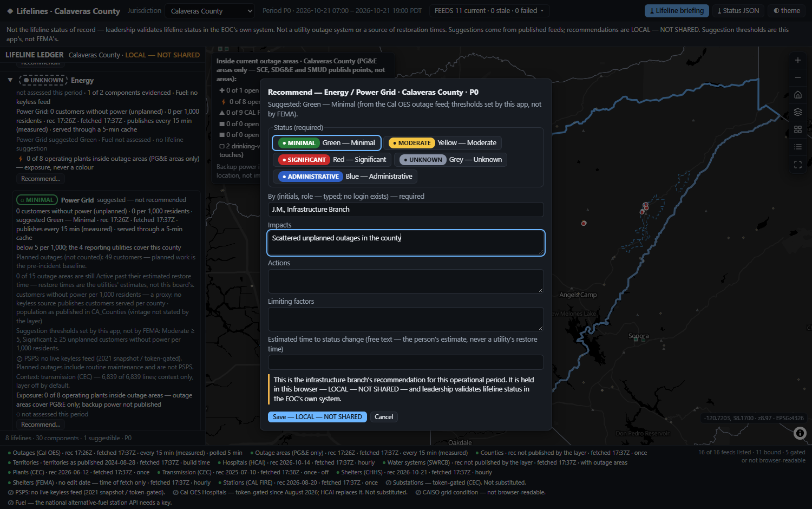Image resolution: width=812 pixels, height=509 pixels.
Task: Download the Lifeline briefing
Action: (x=677, y=11)
